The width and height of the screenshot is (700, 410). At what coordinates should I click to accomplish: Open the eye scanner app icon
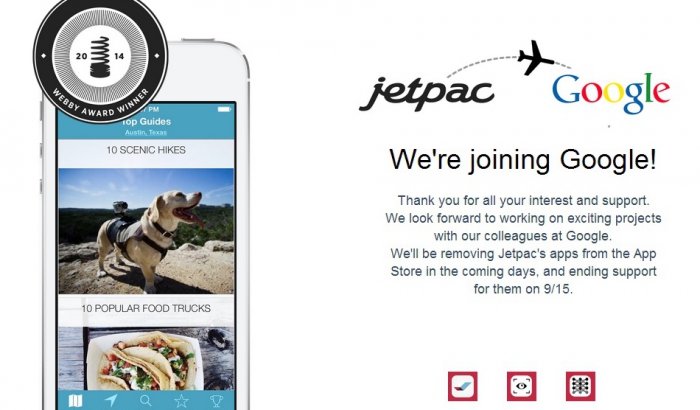click(x=521, y=386)
